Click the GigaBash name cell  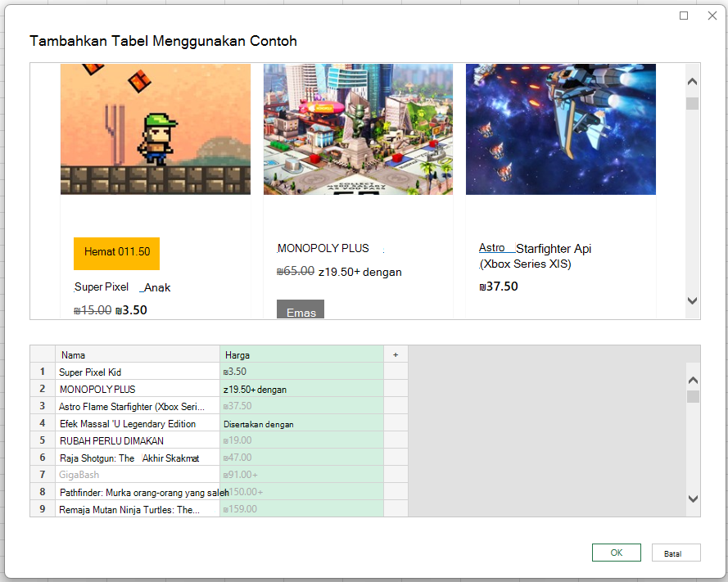(138, 475)
